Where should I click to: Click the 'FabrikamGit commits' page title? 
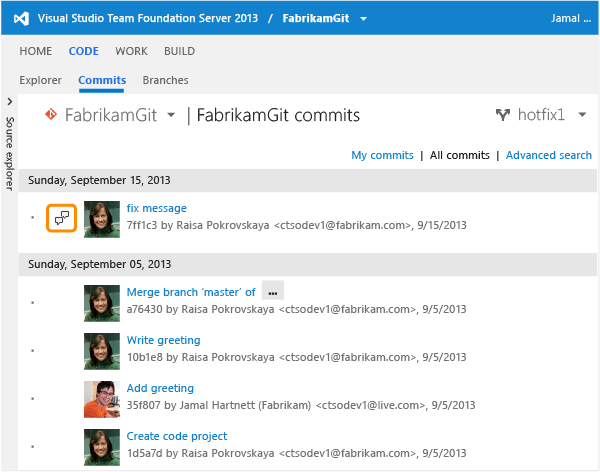coord(278,115)
